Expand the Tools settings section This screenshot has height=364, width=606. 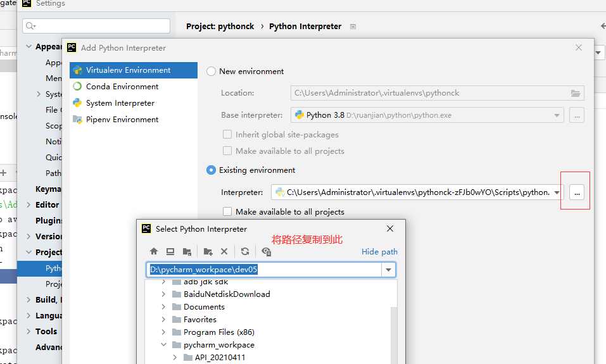pyautogui.click(x=28, y=332)
